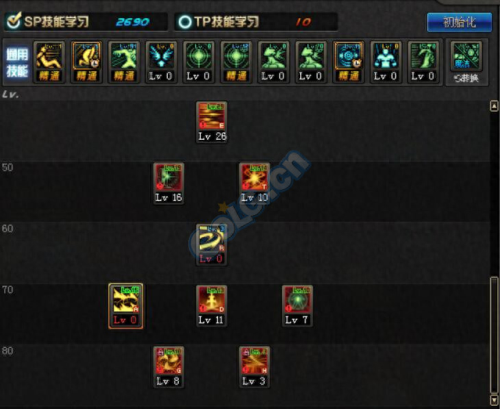Click the scroll up arrow of skill list
This screenshot has height=409, width=500.
pos(494,106)
